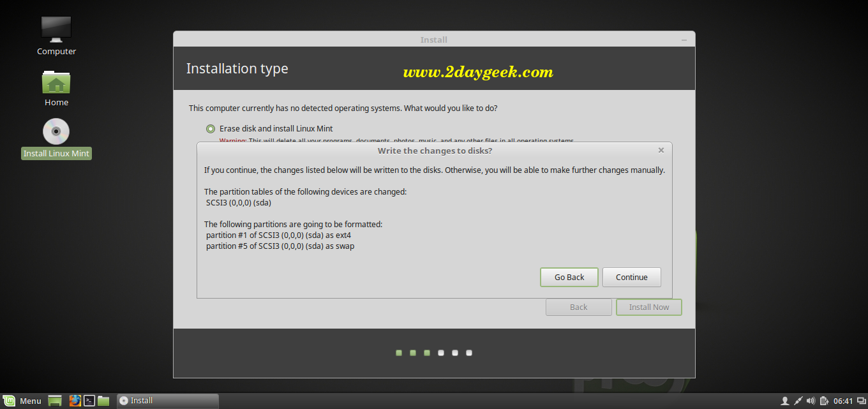
Task: Click the user account tray icon
Action: (x=784, y=401)
